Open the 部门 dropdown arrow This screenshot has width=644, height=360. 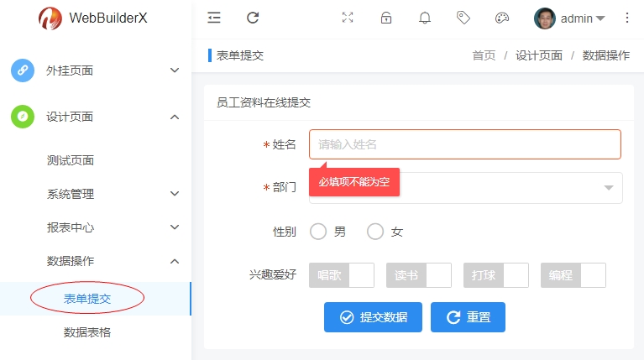click(609, 188)
